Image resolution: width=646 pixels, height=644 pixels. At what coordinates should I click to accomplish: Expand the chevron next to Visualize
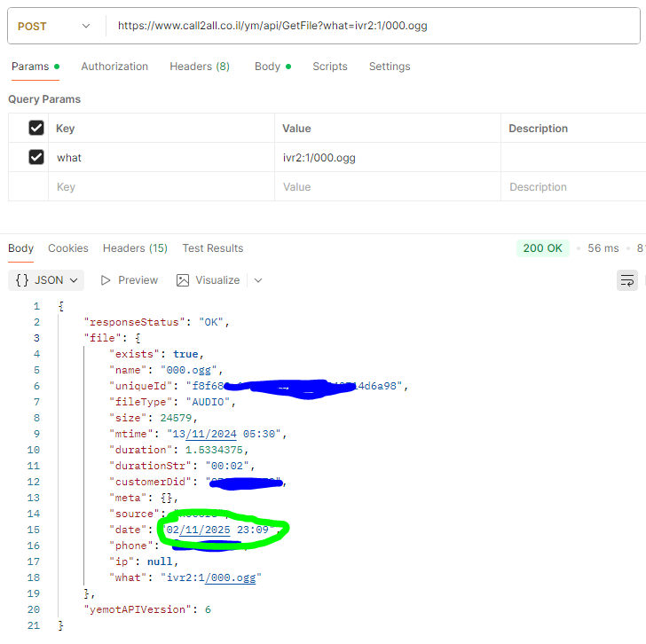258,280
